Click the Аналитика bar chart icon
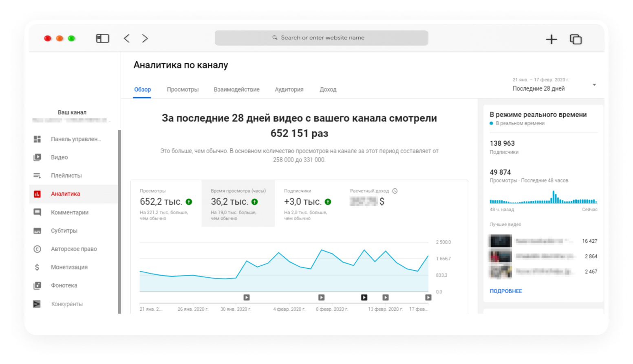This screenshot has width=633, height=364. [37, 194]
